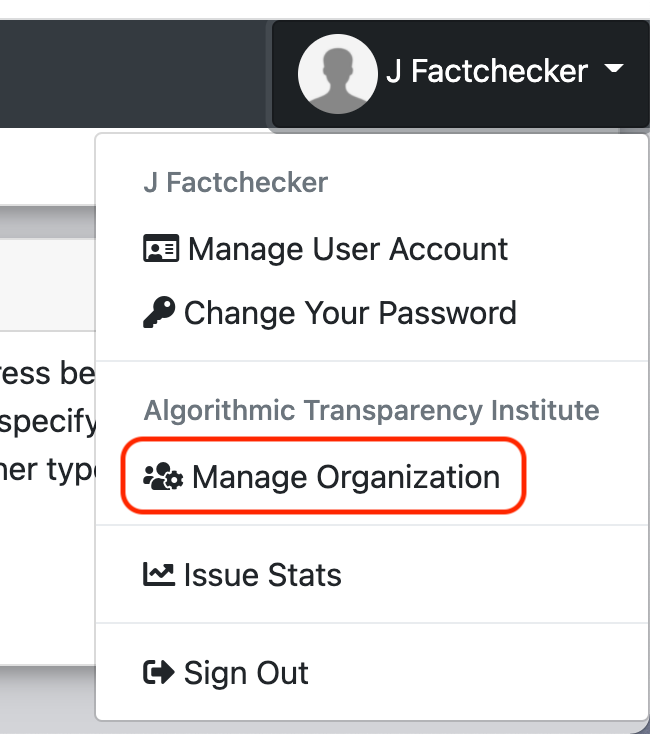Click the J Factchecker header in the menu
Viewport: 650px width, 734px height.
235,183
